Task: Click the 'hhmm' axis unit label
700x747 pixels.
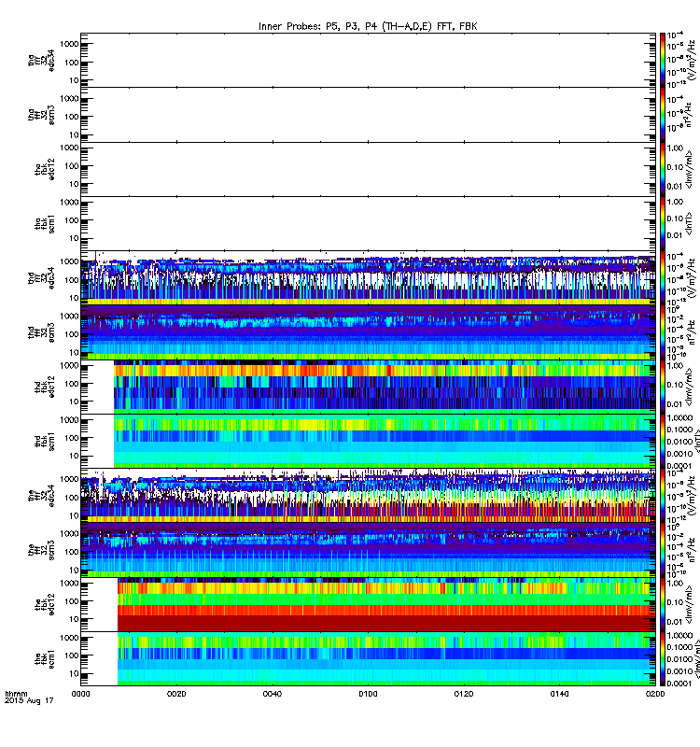Action: [x=16, y=694]
